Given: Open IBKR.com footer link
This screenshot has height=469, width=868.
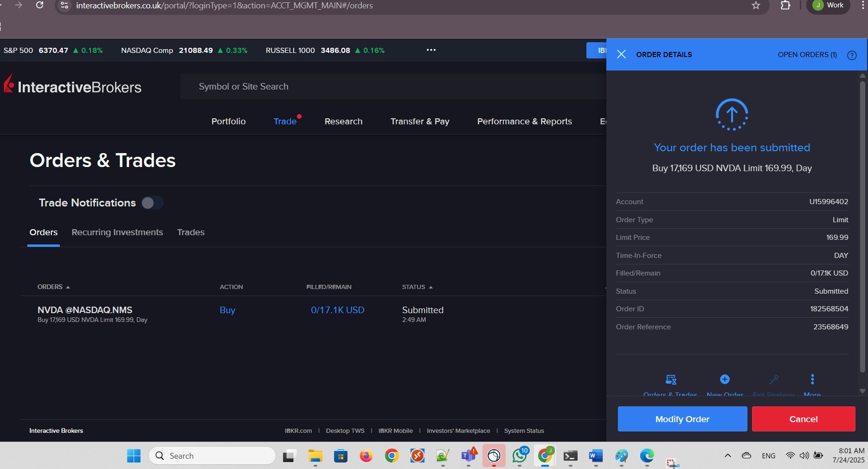Looking at the screenshot, I should pyautogui.click(x=298, y=431).
